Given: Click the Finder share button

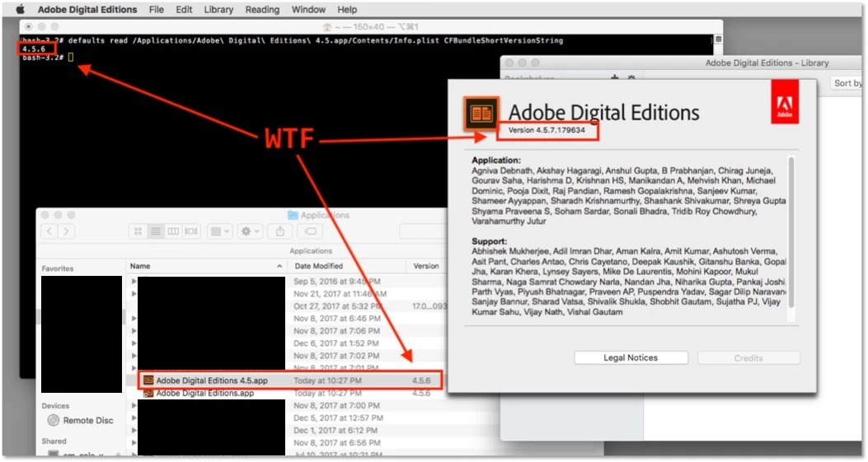Looking at the screenshot, I should tap(280, 231).
